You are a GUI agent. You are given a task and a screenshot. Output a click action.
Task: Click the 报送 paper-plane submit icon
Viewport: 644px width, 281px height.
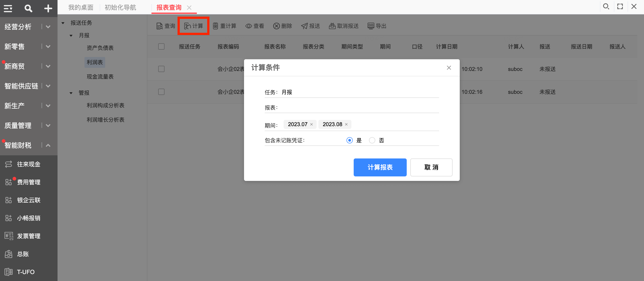pos(304,26)
